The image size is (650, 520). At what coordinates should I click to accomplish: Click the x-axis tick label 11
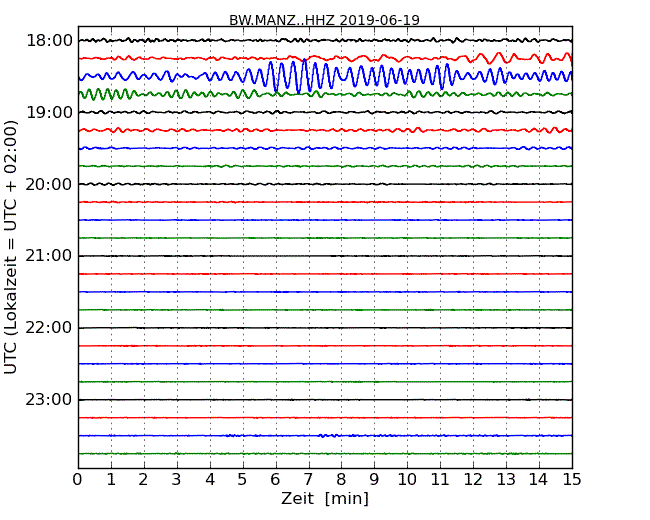[x=440, y=480]
